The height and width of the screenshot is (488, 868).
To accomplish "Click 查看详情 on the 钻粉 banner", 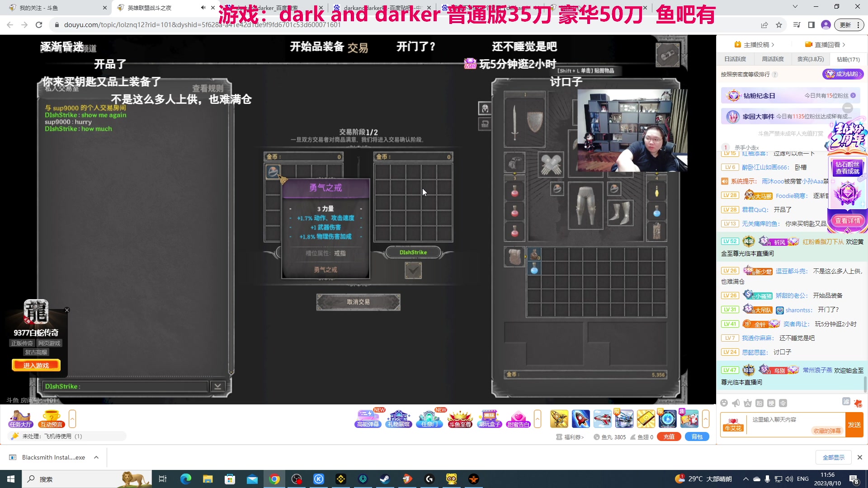I will [x=848, y=221].
